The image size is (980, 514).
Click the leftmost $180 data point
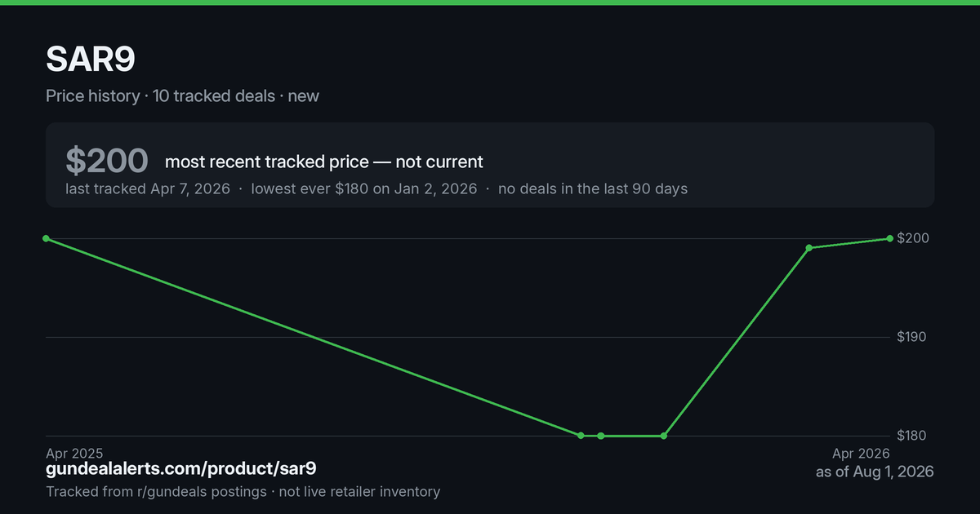coord(581,436)
